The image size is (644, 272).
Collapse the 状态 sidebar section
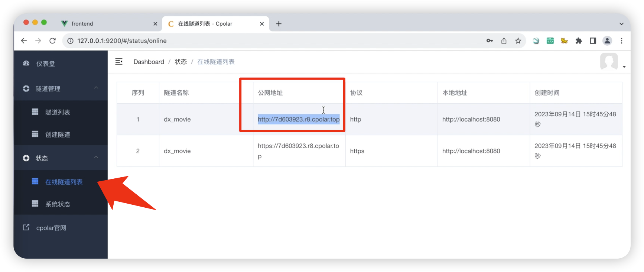96,158
